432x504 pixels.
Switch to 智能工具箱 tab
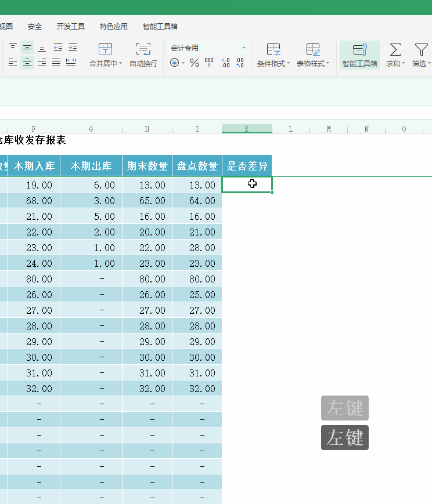coord(160,26)
